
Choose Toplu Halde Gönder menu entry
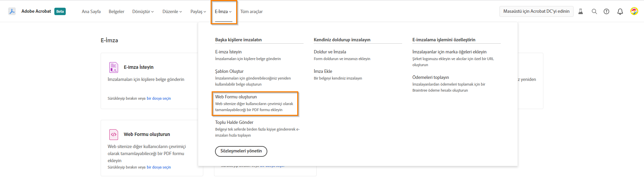[234, 122]
